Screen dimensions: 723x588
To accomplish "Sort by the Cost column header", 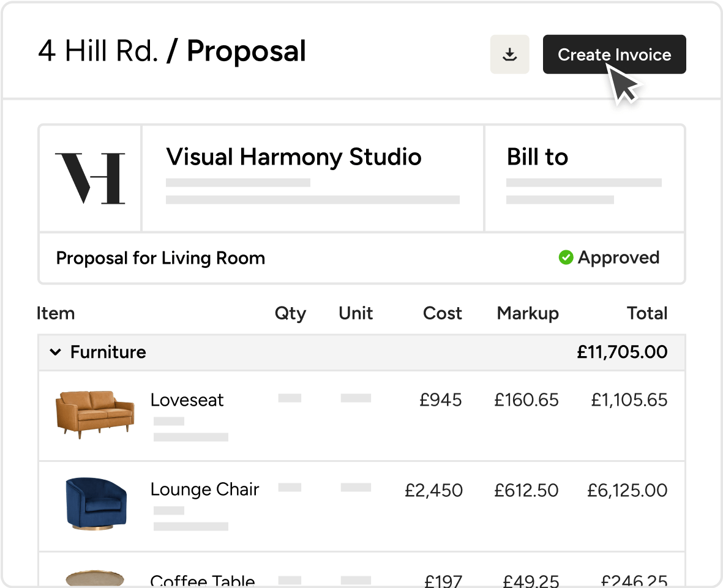I will click(x=442, y=313).
